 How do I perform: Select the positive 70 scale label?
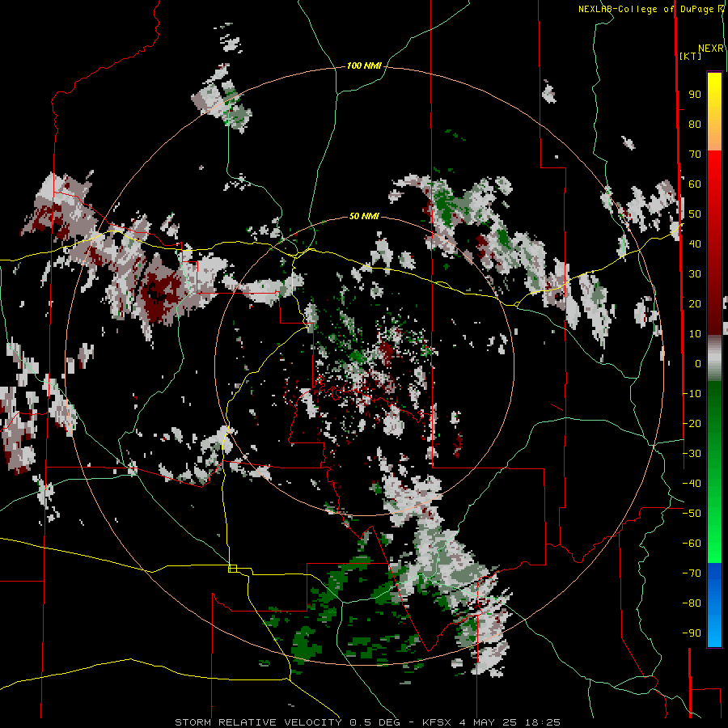point(695,154)
